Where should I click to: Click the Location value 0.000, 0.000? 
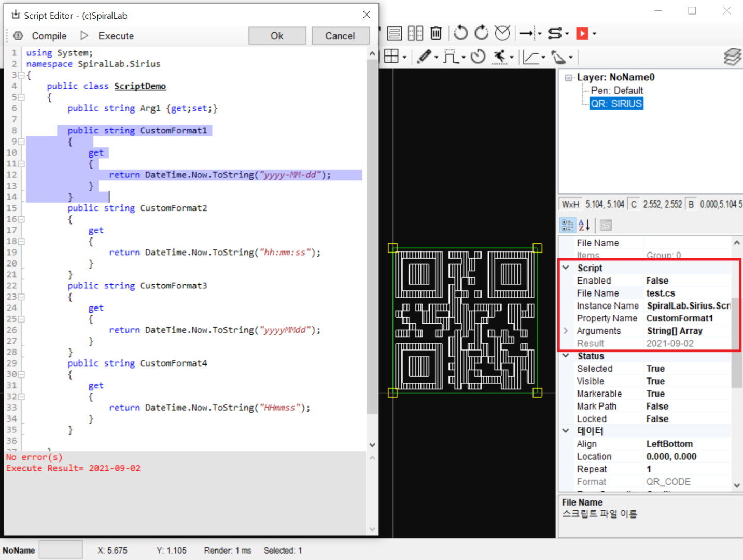click(671, 456)
